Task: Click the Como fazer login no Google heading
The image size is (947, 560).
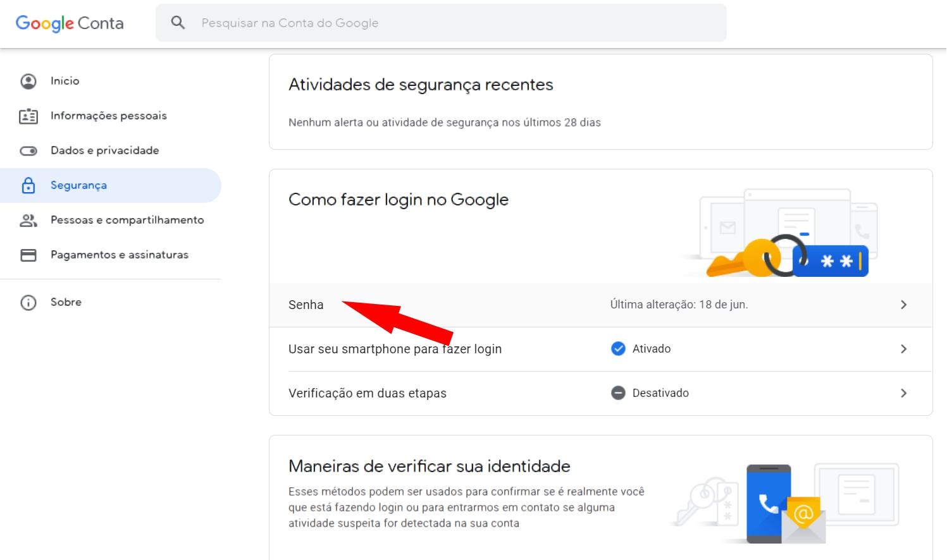Action: pos(399,200)
